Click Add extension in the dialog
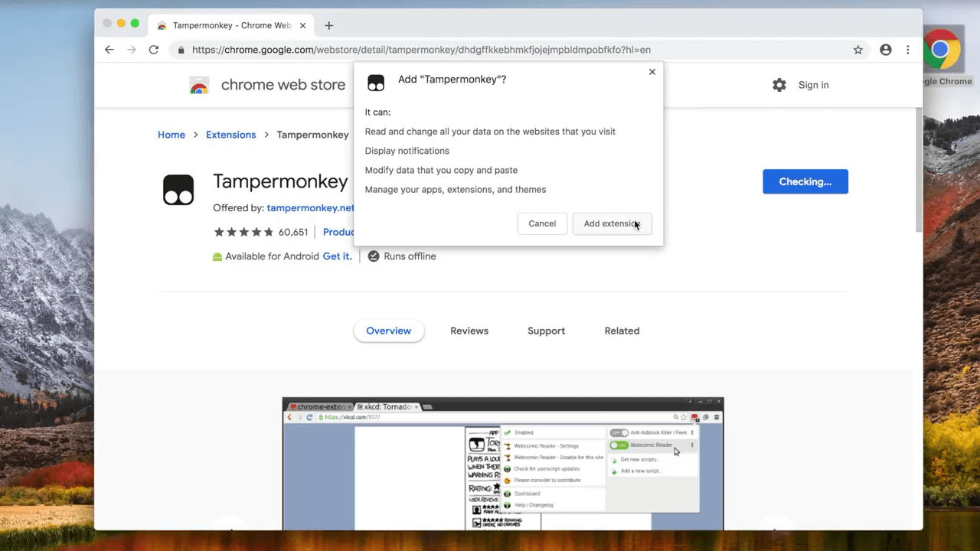980x551 pixels. pyautogui.click(x=612, y=223)
